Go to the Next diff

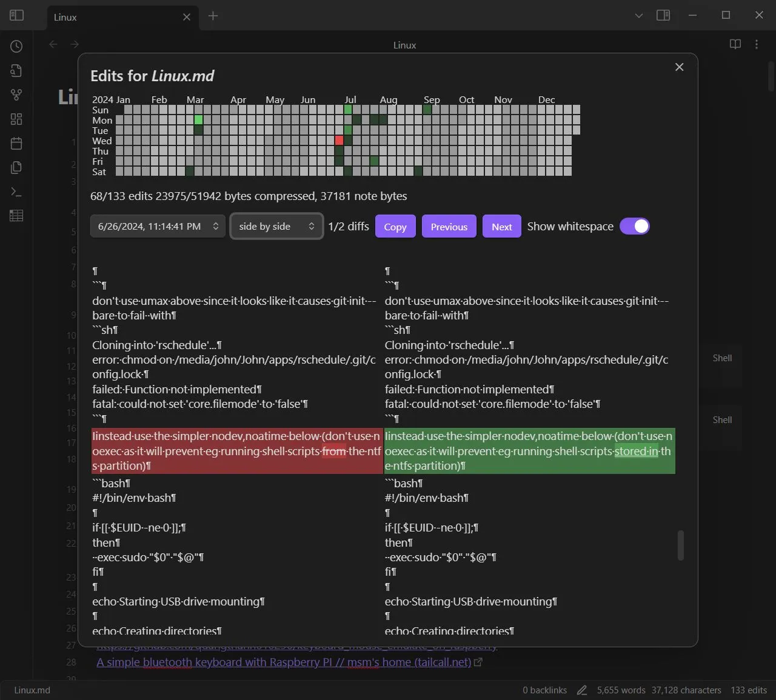(x=501, y=227)
